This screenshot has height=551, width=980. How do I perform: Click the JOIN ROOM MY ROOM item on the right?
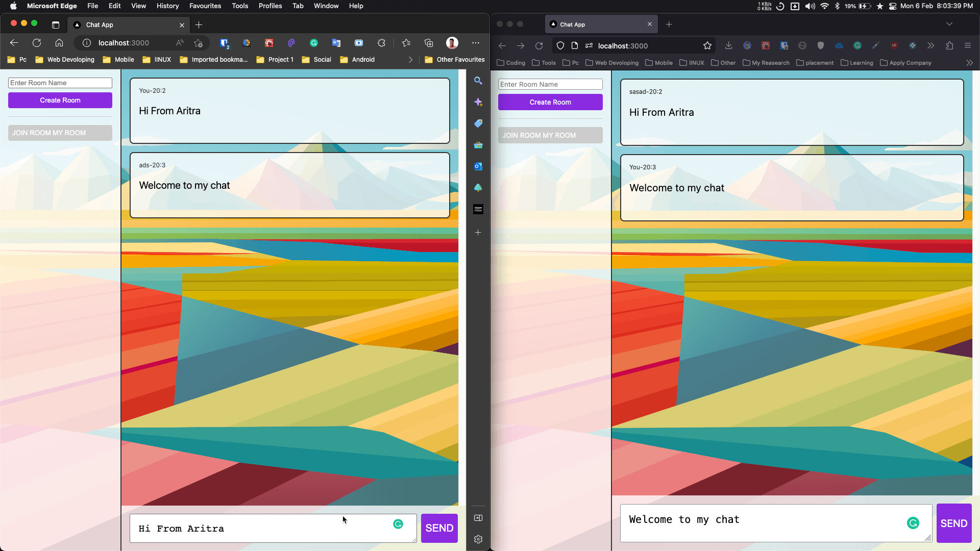pos(550,135)
